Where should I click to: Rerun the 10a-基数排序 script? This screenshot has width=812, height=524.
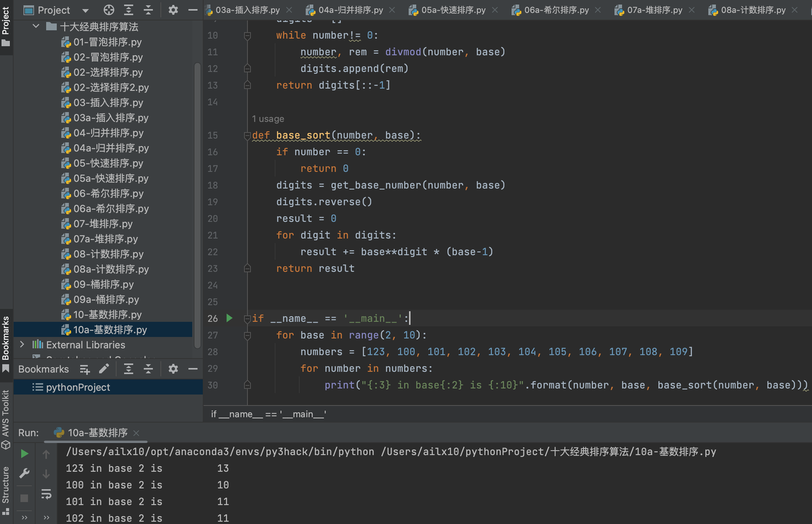tap(24, 453)
